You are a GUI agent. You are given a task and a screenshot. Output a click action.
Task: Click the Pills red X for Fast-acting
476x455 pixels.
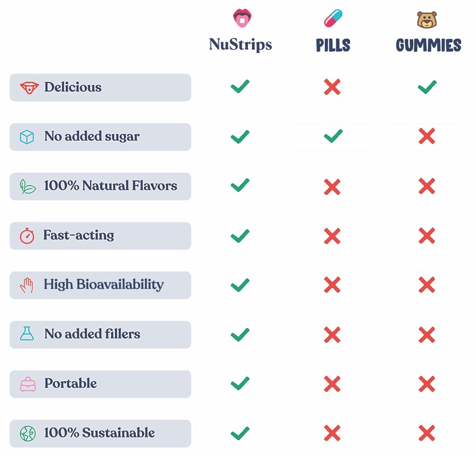point(332,236)
